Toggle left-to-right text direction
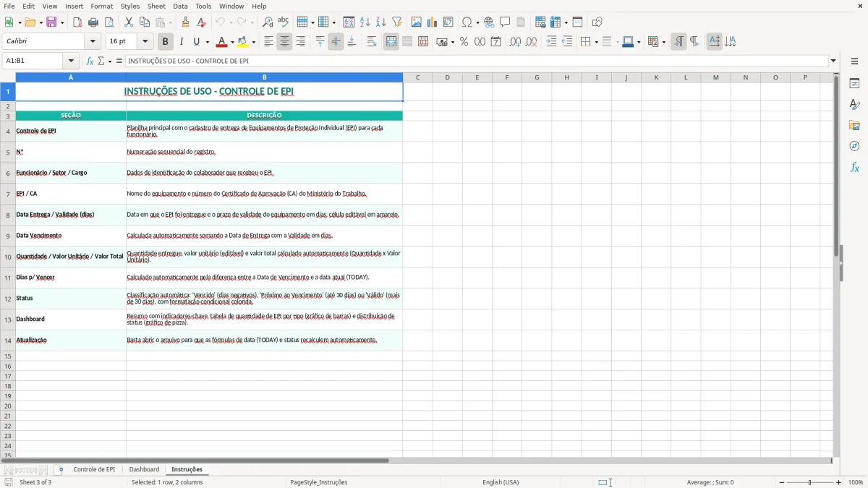 coord(678,42)
